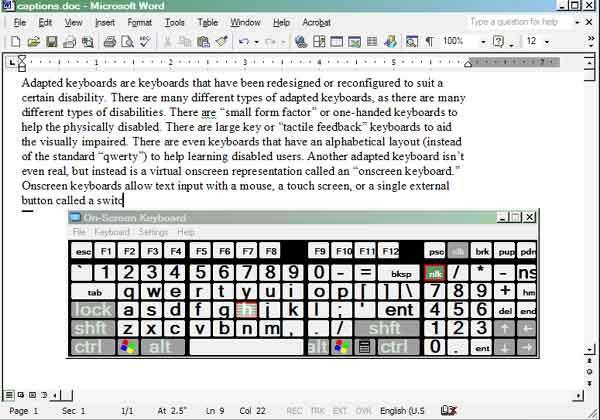Screen dimensions: 600x420
Task: Run the Spelling and Grammar check icon
Action: [145, 41]
